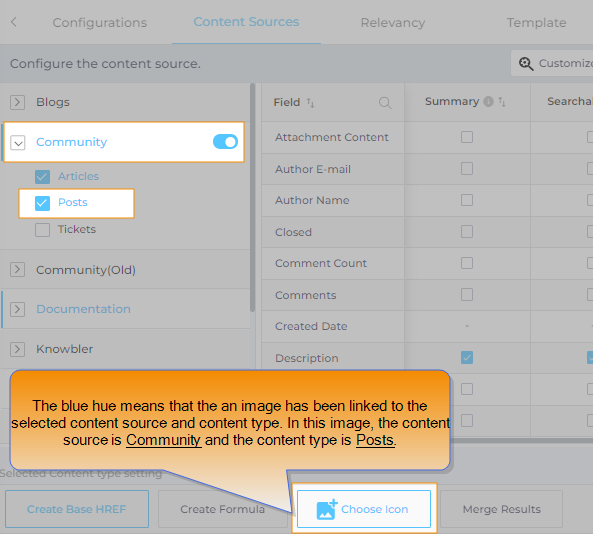The height and width of the screenshot is (534, 593).
Task: Expand the Blogs content source
Action: 17,102
